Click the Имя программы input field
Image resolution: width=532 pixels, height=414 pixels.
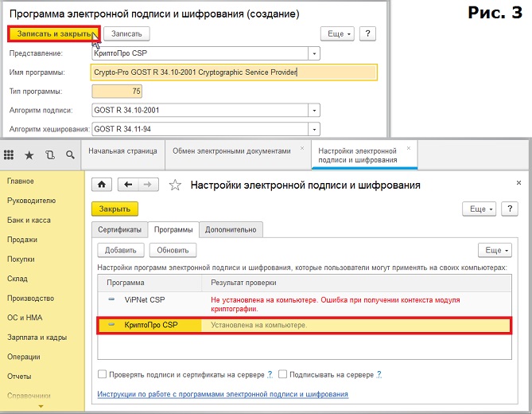tap(234, 72)
